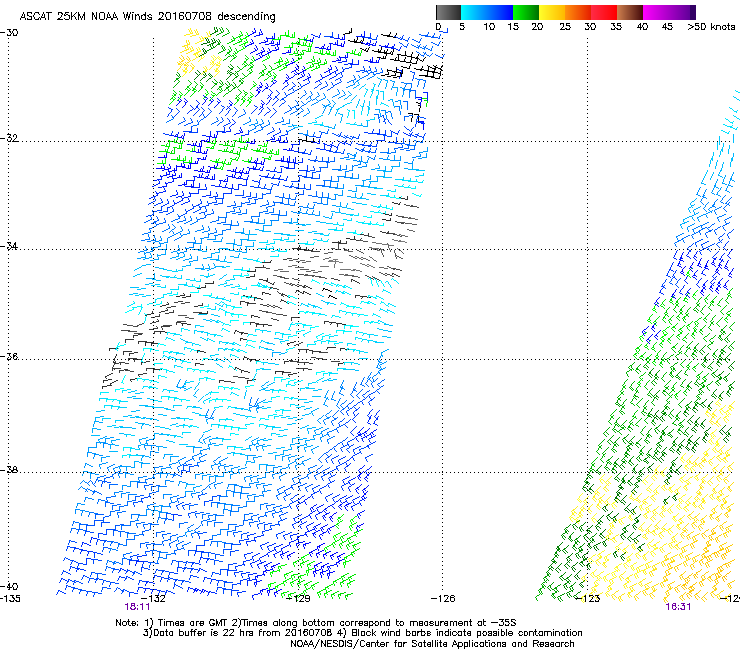Click the 'Times are GMT' note line
This screenshot has width=740, height=650.
(x=316, y=623)
